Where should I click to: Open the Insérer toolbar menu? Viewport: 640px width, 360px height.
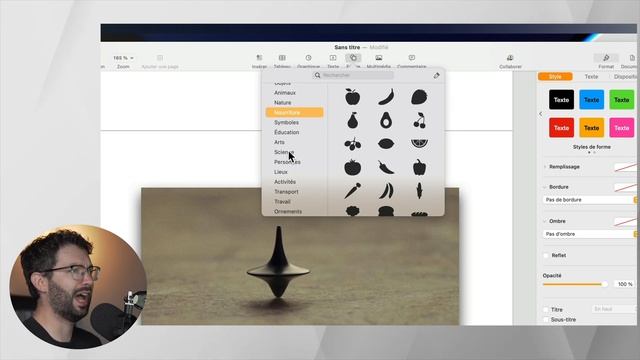pos(259,58)
